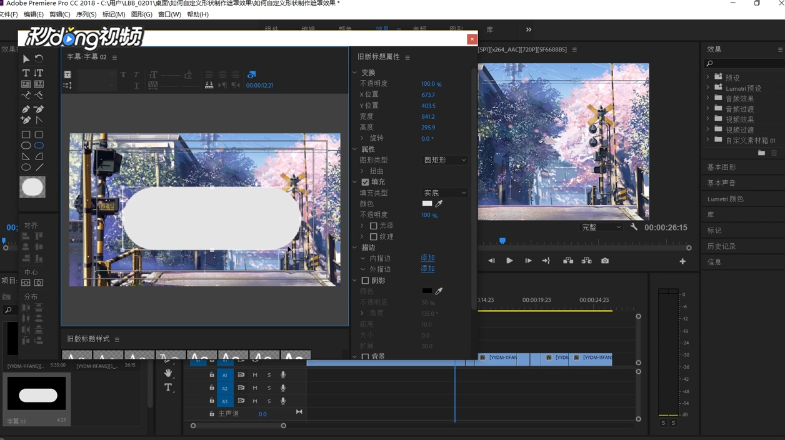Collapse the 描边 strokes section
The image size is (785, 440).
pos(355,247)
